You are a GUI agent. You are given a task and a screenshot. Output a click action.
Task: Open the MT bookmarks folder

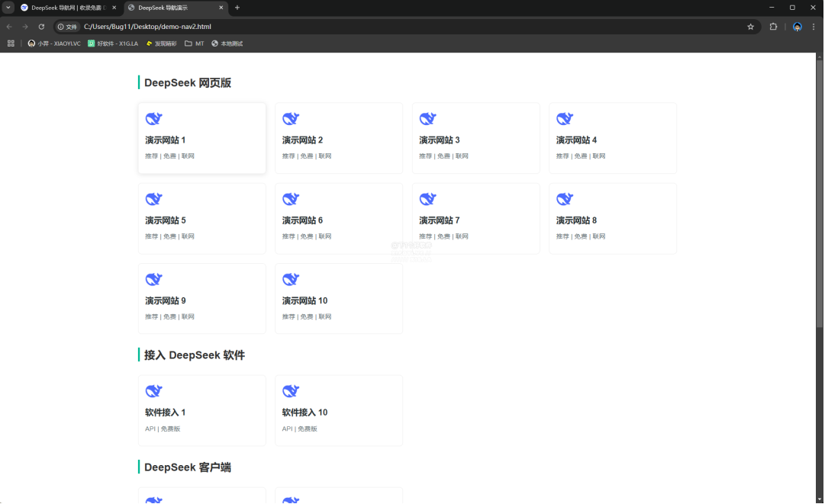(x=195, y=43)
